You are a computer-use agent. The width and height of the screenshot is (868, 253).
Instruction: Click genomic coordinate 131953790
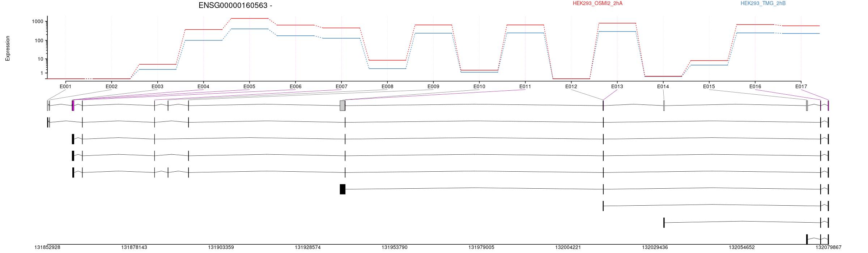pyautogui.click(x=395, y=248)
